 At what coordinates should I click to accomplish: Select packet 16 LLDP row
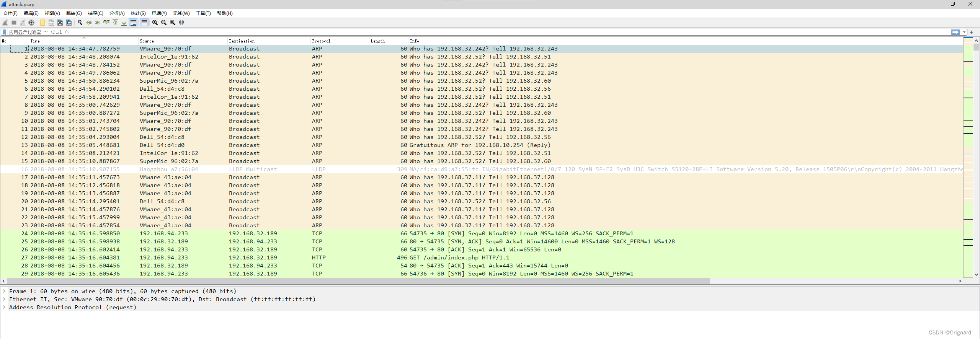tap(482, 169)
